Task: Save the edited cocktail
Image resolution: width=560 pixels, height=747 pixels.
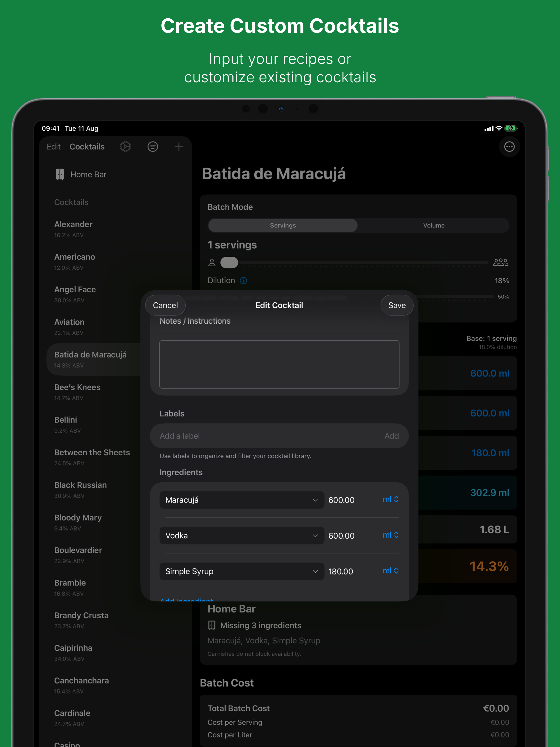Action: 397,305
